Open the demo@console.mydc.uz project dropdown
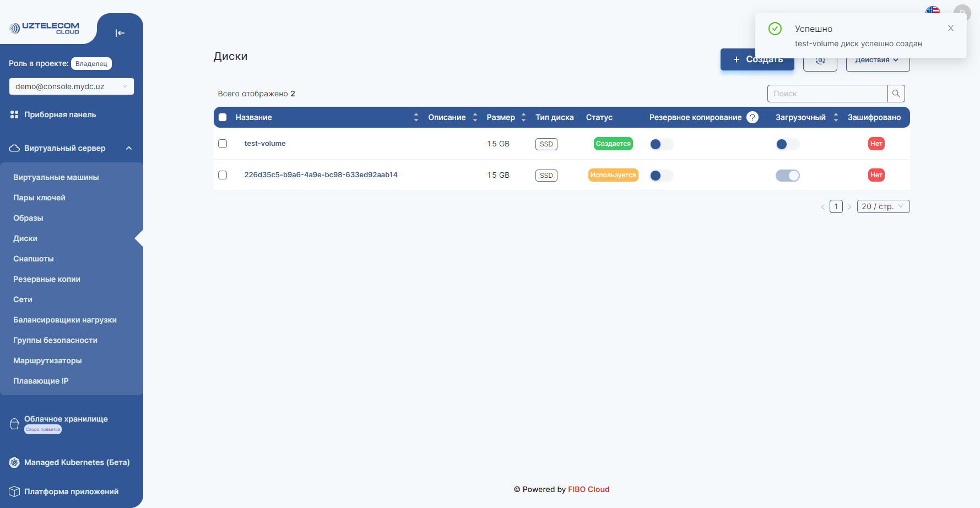Screen dimensions: 980x508 click(x=71, y=86)
